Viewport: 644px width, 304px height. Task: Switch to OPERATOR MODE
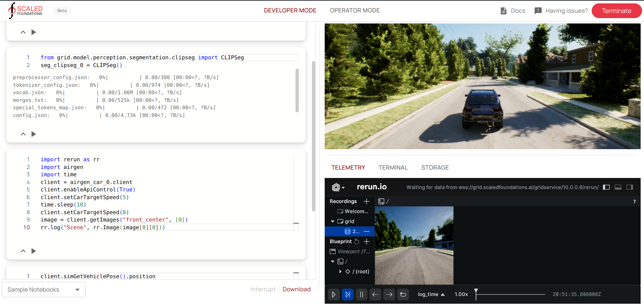355,10
